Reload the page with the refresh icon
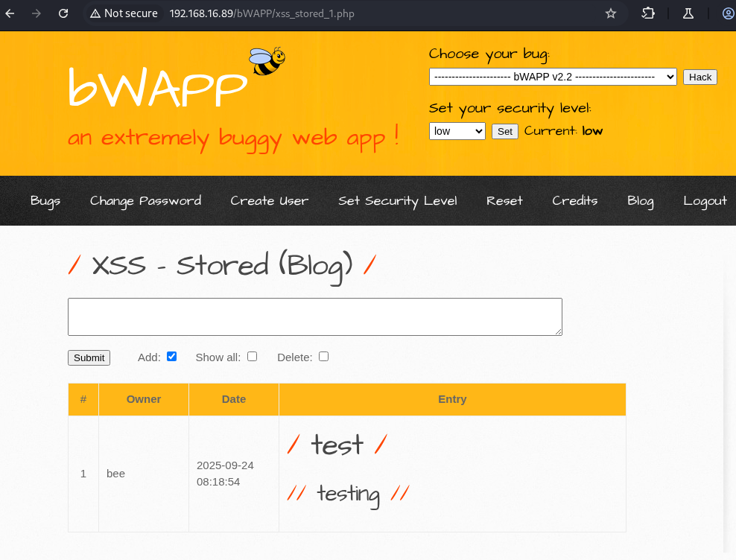736x560 pixels. 63,13
